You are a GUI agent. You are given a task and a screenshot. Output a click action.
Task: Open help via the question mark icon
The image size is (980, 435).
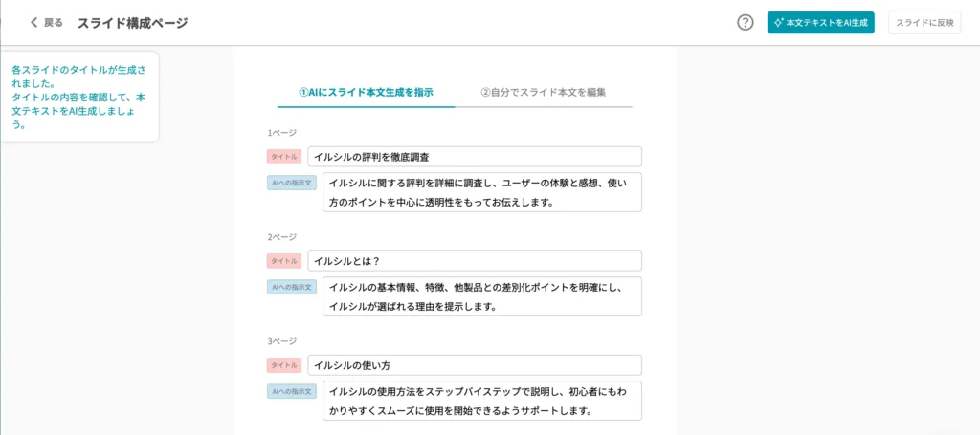tap(746, 22)
